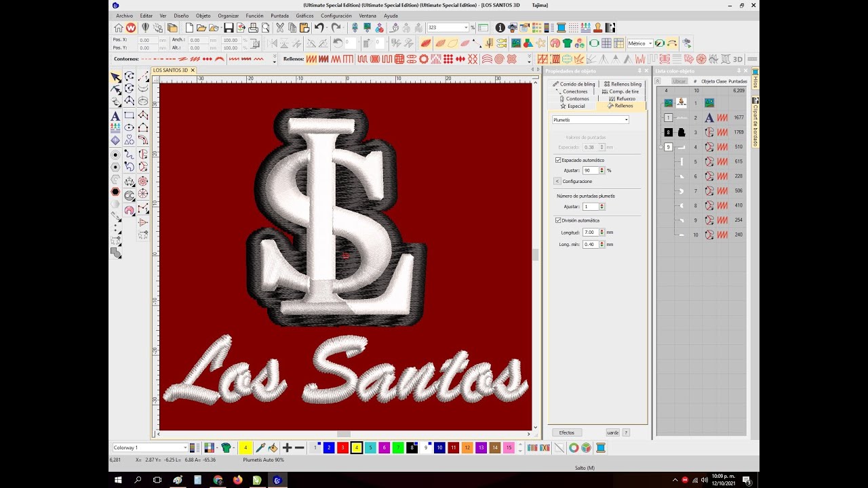868x488 pixels.
Task: Switch to the Especial properties tab
Action: pos(572,106)
